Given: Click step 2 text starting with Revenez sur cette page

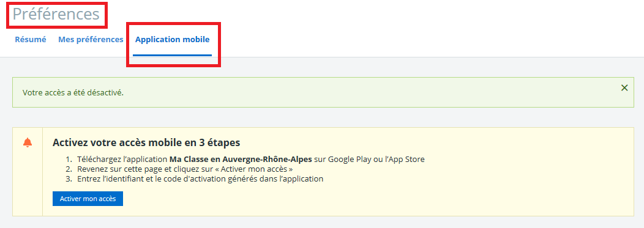Looking at the screenshot, I should [x=185, y=169].
